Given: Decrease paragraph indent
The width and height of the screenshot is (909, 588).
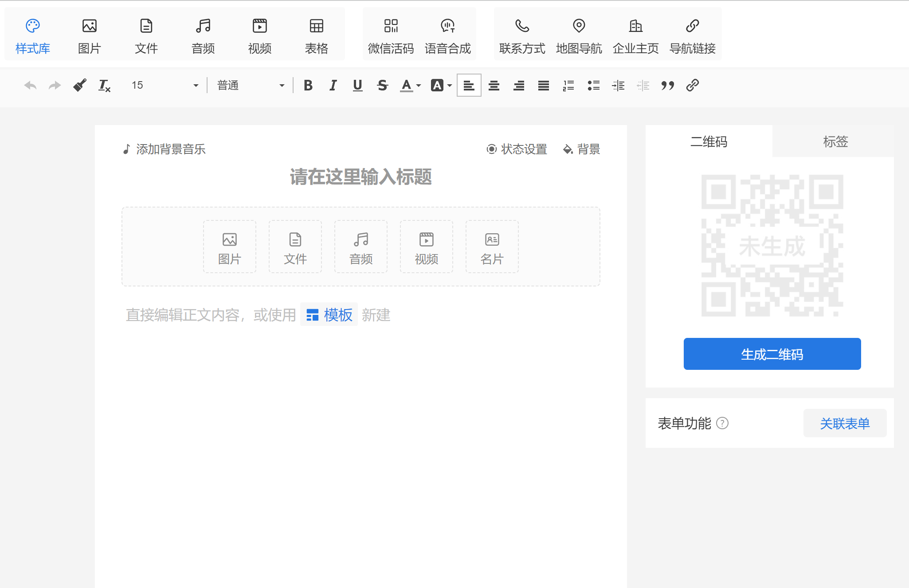Looking at the screenshot, I should tap(643, 85).
